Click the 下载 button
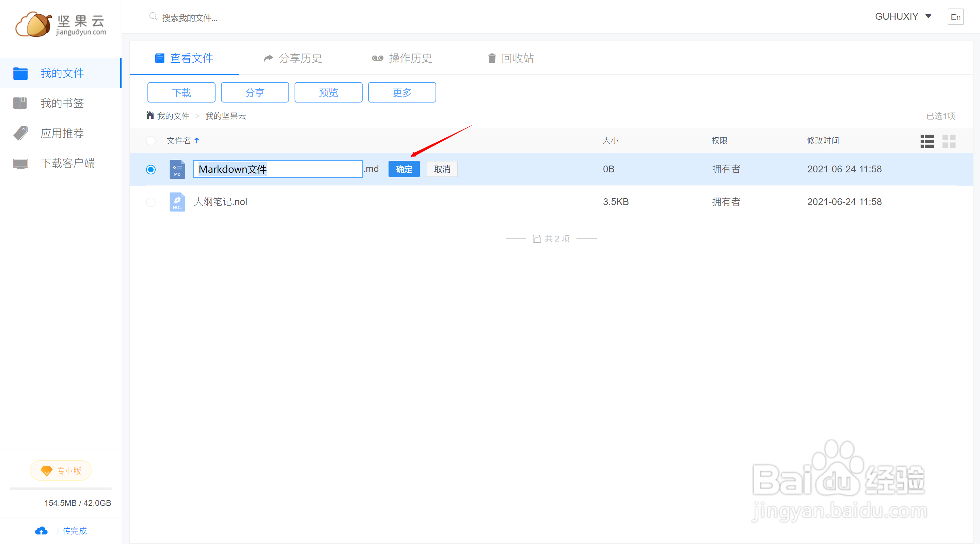980x544 pixels. coord(181,93)
